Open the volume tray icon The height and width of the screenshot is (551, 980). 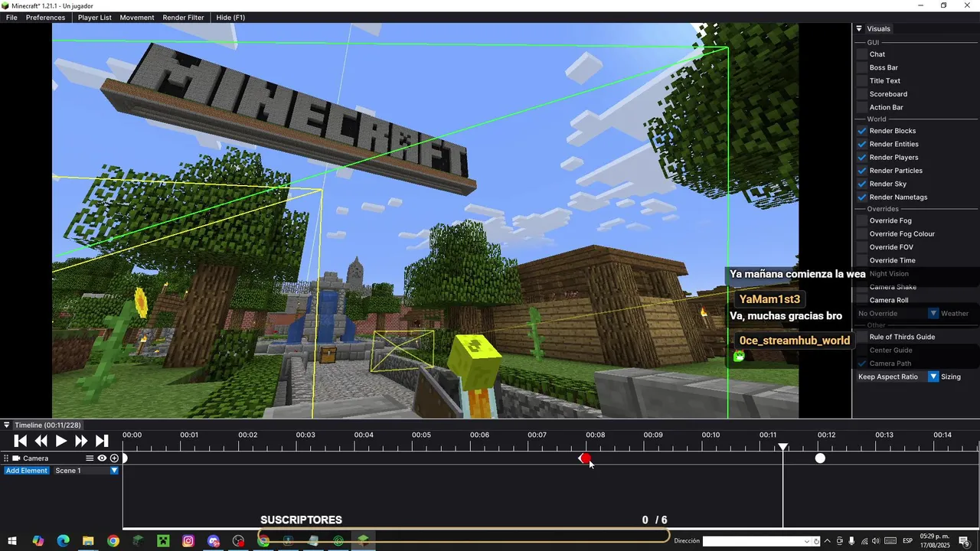(876, 541)
